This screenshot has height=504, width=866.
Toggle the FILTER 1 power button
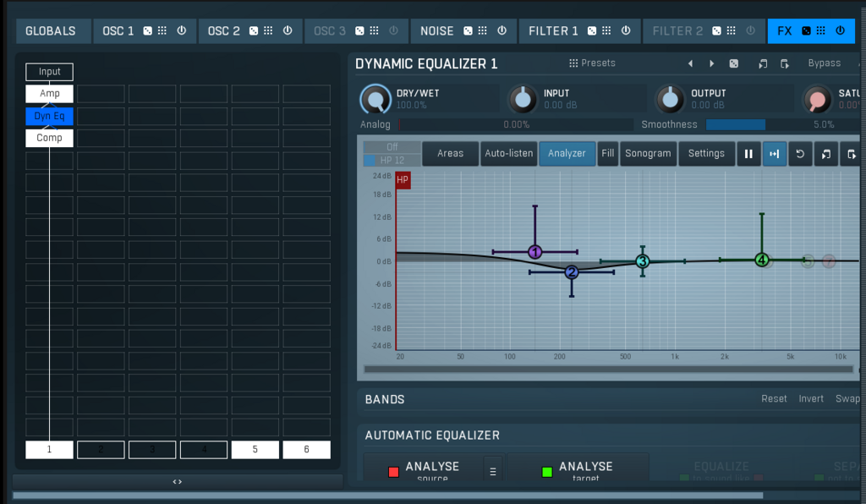625,30
